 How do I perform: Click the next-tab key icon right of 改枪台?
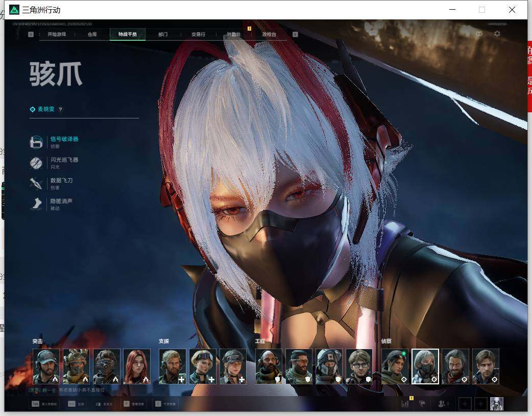[x=295, y=34]
